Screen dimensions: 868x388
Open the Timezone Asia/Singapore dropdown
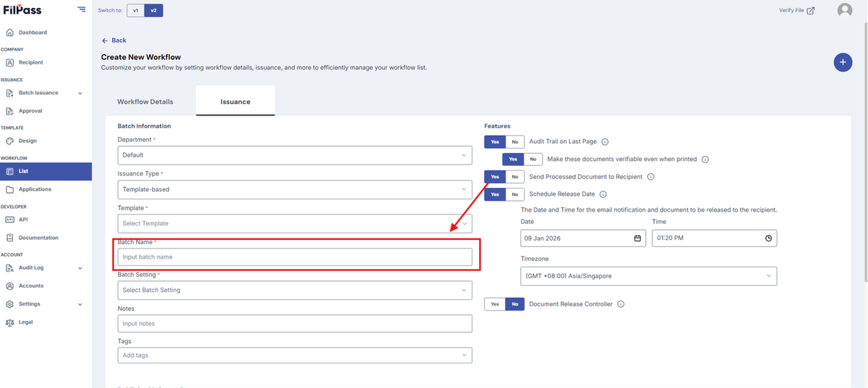tap(649, 276)
